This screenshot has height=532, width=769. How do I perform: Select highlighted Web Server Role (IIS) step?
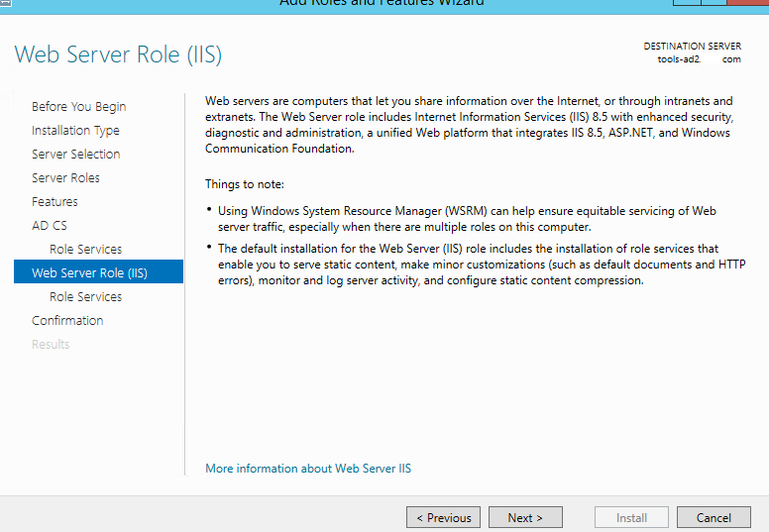pos(98,272)
